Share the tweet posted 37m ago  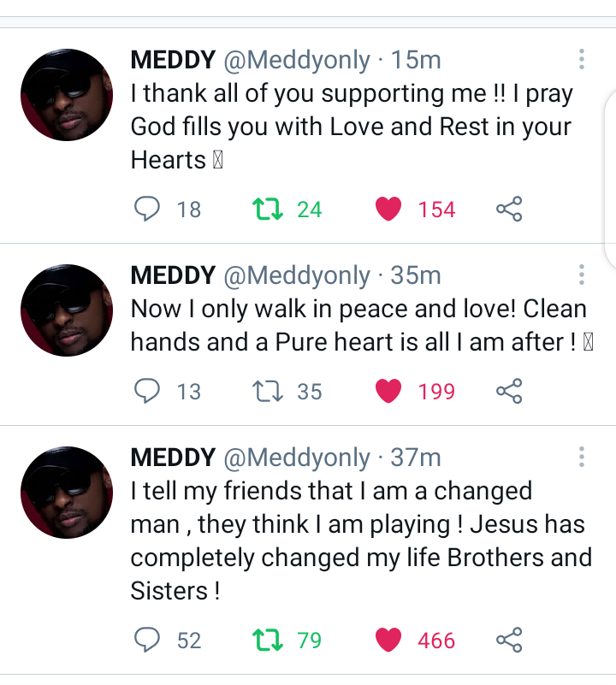click(x=509, y=640)
